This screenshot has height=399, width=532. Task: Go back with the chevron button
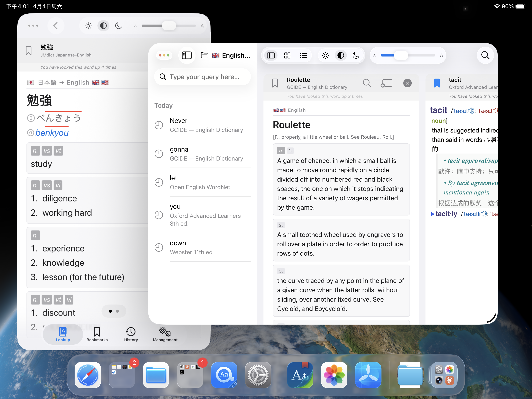pos(55,26)
